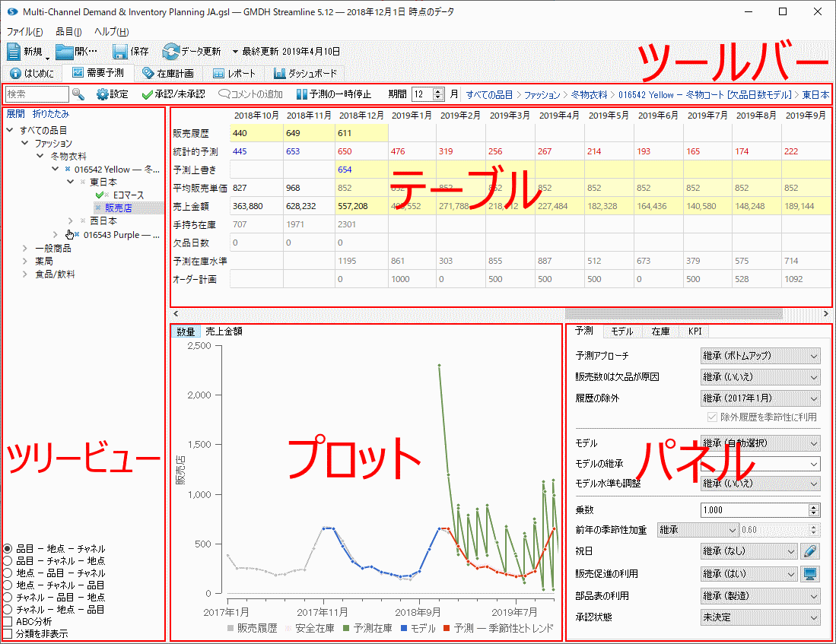The image size is (836, 644).
Task: Switch to the 在庫計画 tab
Action: click(x=167, y=74)
